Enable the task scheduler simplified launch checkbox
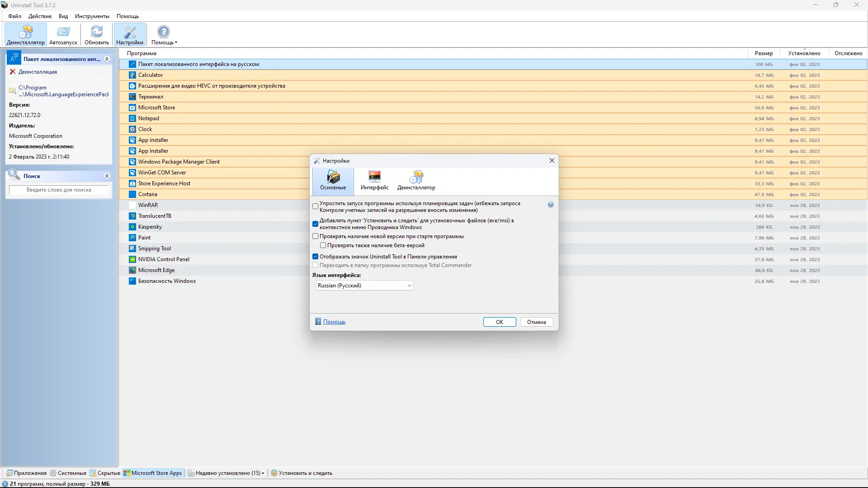The image size is (868, 488). [316, 206]
